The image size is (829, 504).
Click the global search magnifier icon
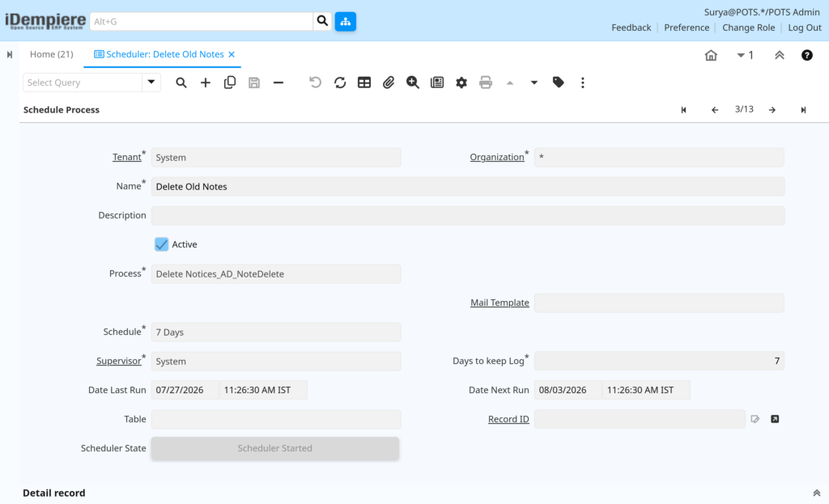322,21
